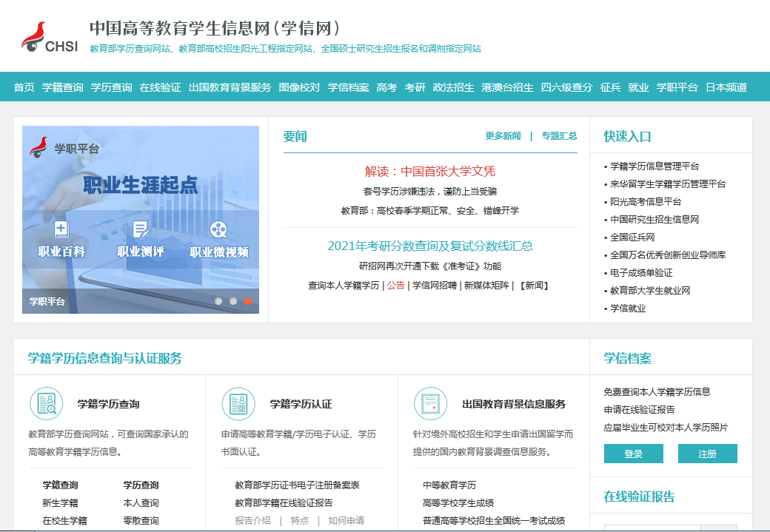Viewport: 770px width, 532px height.
Task: Open 学信就业 quick link
Action: click(628, 309)
